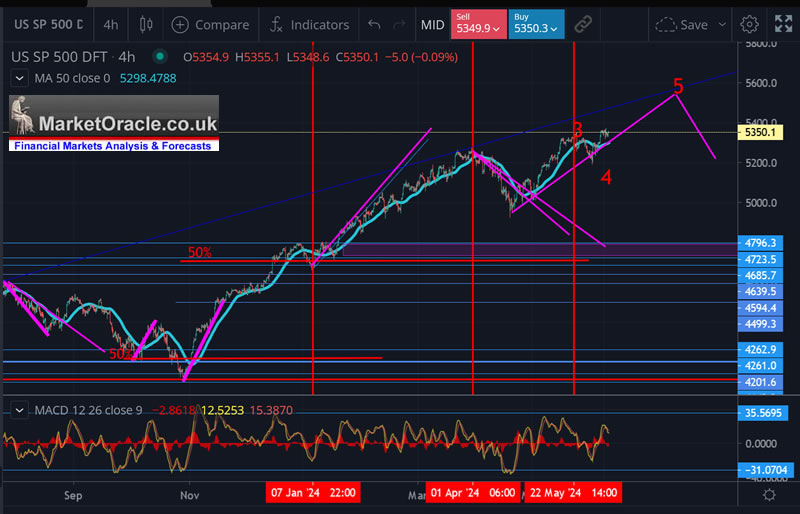Click the Sep label on time axis

click(73, 495)
